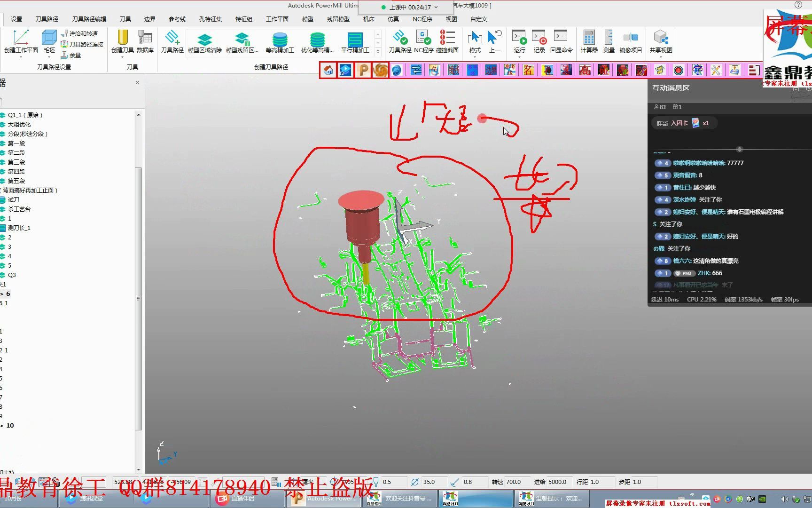The image size is (812, 508).
Task: Open the Model Area Clearance strategy (模型区域清除)
Action: [x=204, y=42]
